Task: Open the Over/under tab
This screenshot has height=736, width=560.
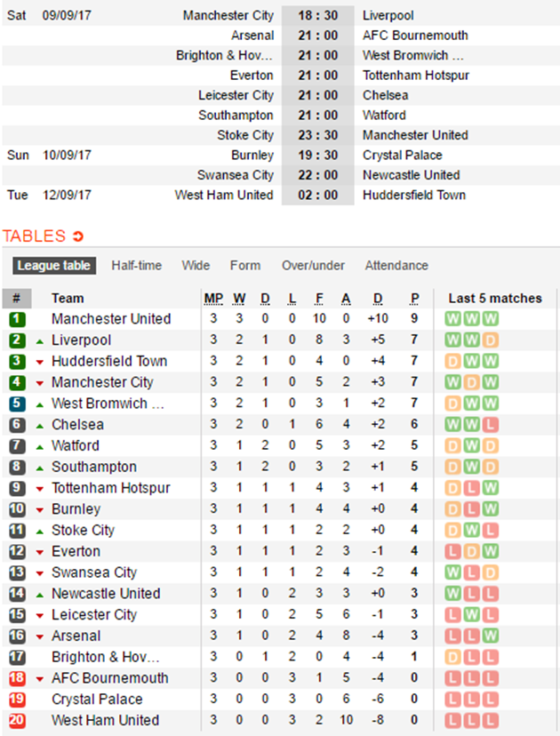Action: (313, 266)
